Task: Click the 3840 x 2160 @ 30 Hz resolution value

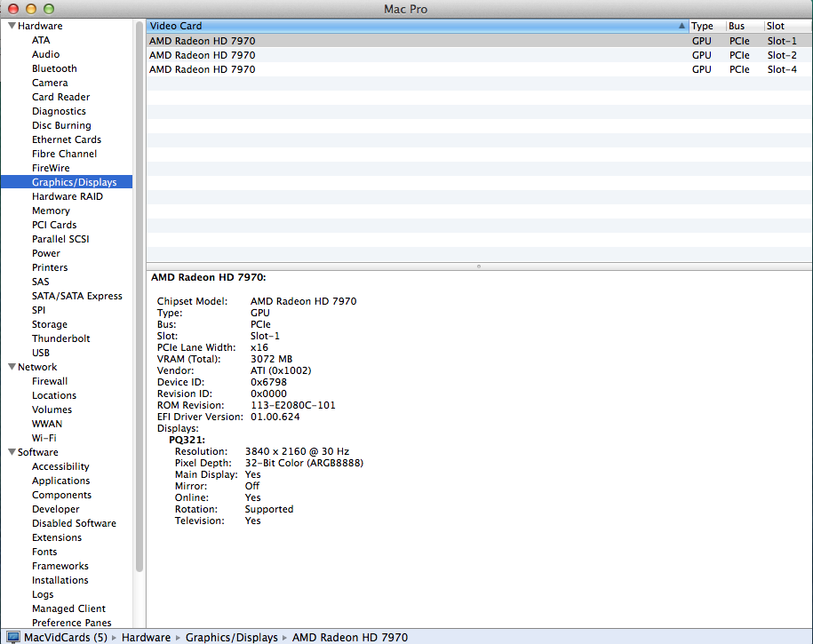Action: pyautogui.click(x=297, y=451)
